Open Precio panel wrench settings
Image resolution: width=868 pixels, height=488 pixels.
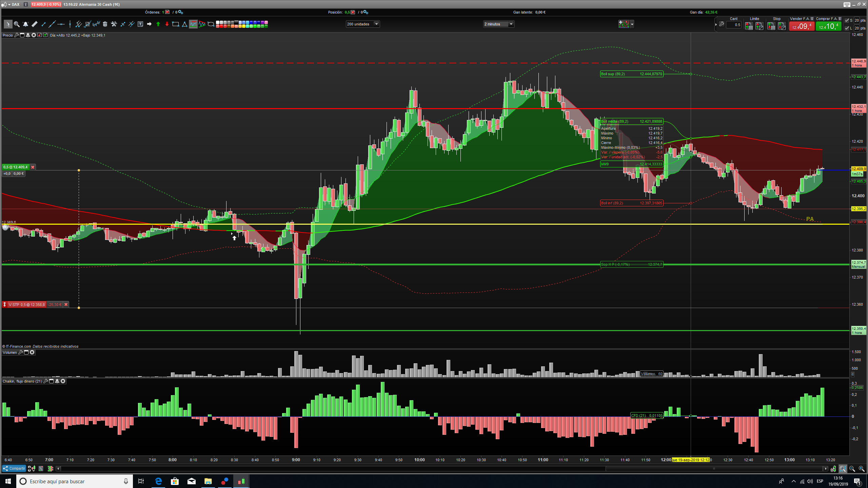click(x=16, y=35)
